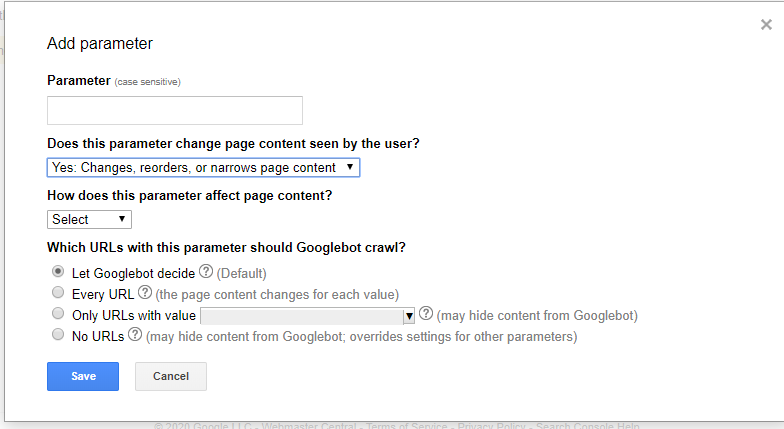Choose the Every URL radio option
This screenshot has height=429, width=784.
58,292
